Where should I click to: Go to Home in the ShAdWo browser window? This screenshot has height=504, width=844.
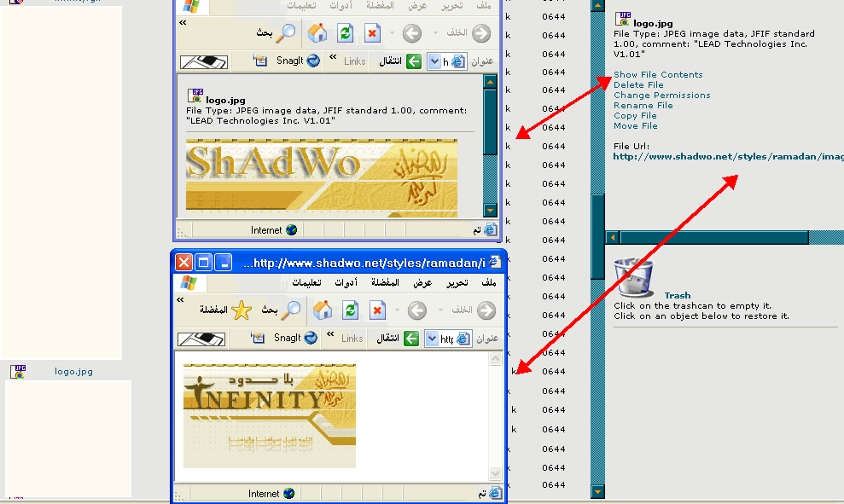point(317,33)
